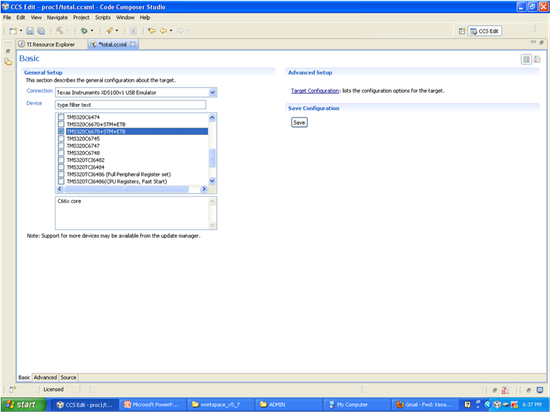Click the Save toolbar icon
The image size is (550, 412).
[x=30, y=31]
